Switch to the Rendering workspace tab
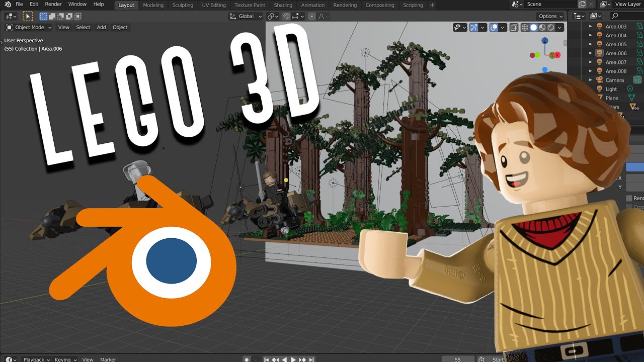644x362 pixels. (345, 5)
